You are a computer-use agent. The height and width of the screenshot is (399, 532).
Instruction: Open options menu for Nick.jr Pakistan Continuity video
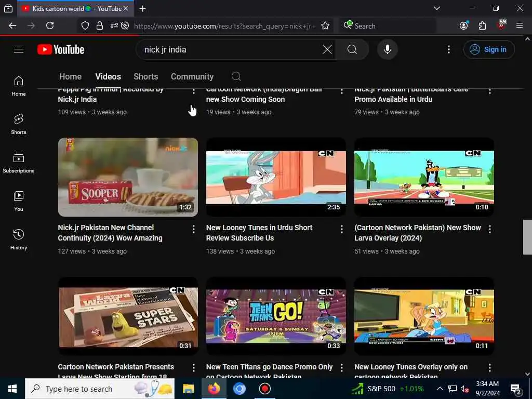193,229
